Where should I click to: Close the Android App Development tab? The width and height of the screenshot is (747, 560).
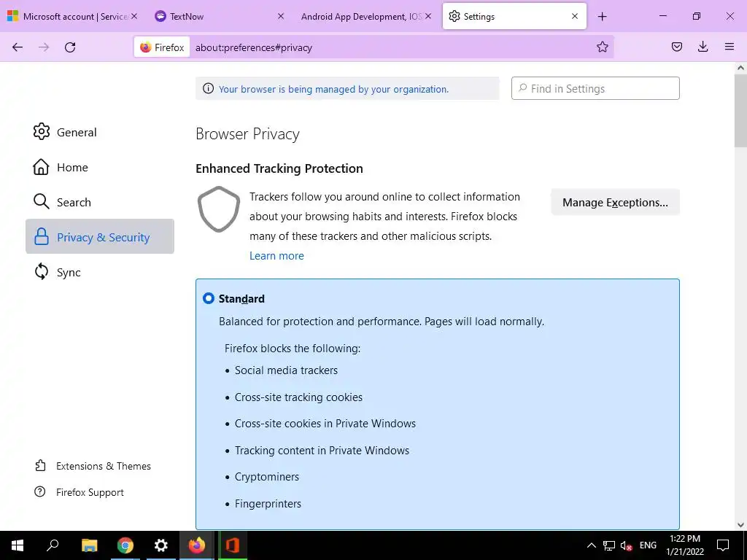427,16
